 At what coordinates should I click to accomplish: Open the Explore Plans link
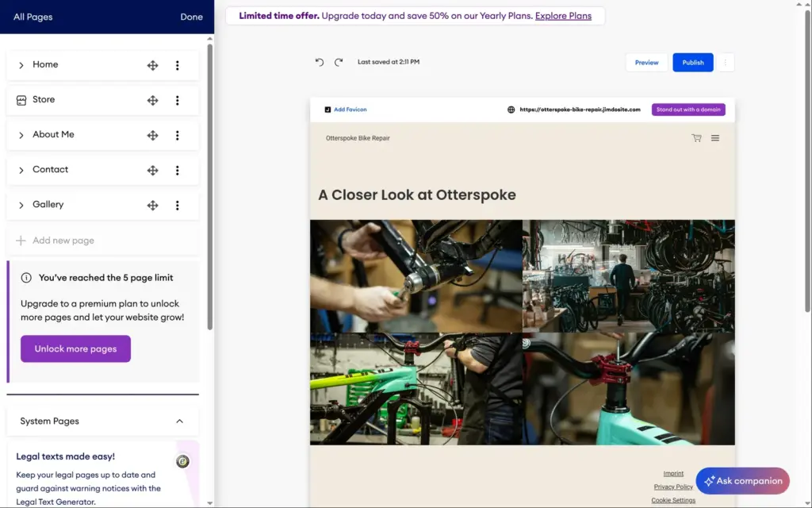pyautogui.click(x=563, y=16)
